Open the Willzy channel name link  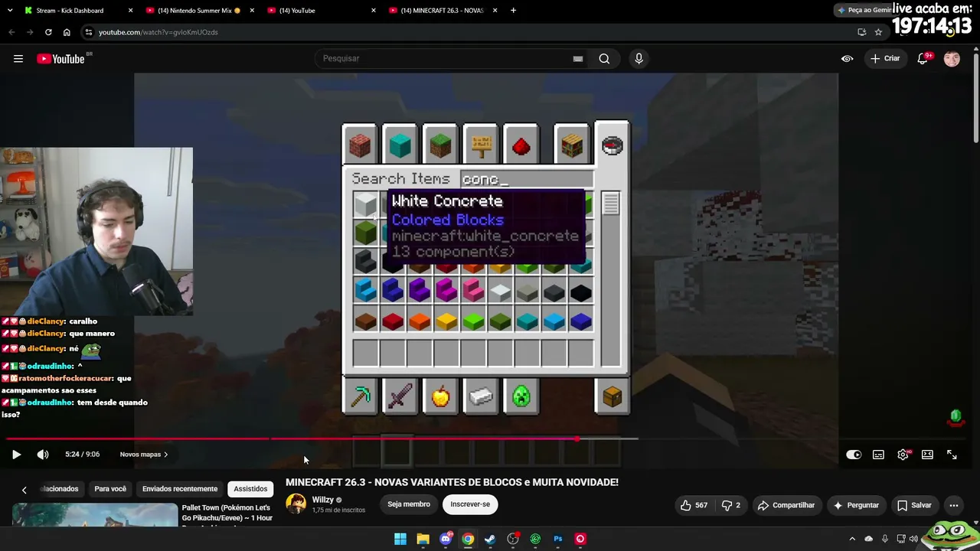tap(323, 500)
